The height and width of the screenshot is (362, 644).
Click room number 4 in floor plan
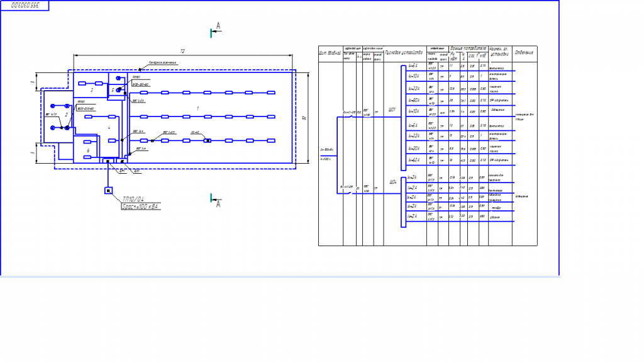tap(109, 127)
